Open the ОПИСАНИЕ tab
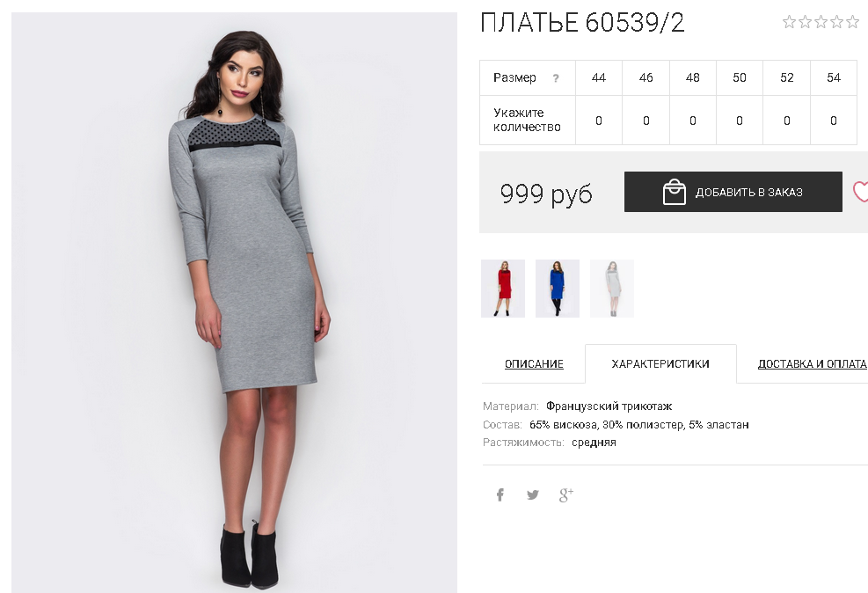This screenshot has width=868, height=593. pos(534,363)
